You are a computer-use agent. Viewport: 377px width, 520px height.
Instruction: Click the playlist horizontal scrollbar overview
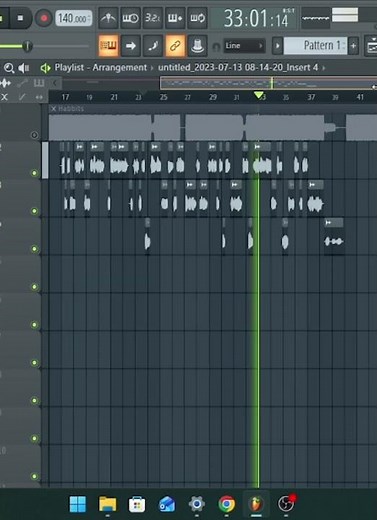tap(268, 83)
